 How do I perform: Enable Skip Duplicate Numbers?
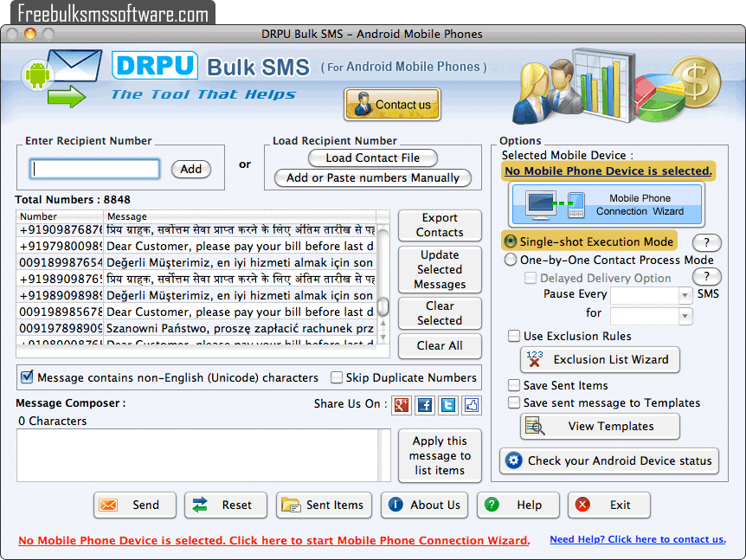click(x=337, y=377)
